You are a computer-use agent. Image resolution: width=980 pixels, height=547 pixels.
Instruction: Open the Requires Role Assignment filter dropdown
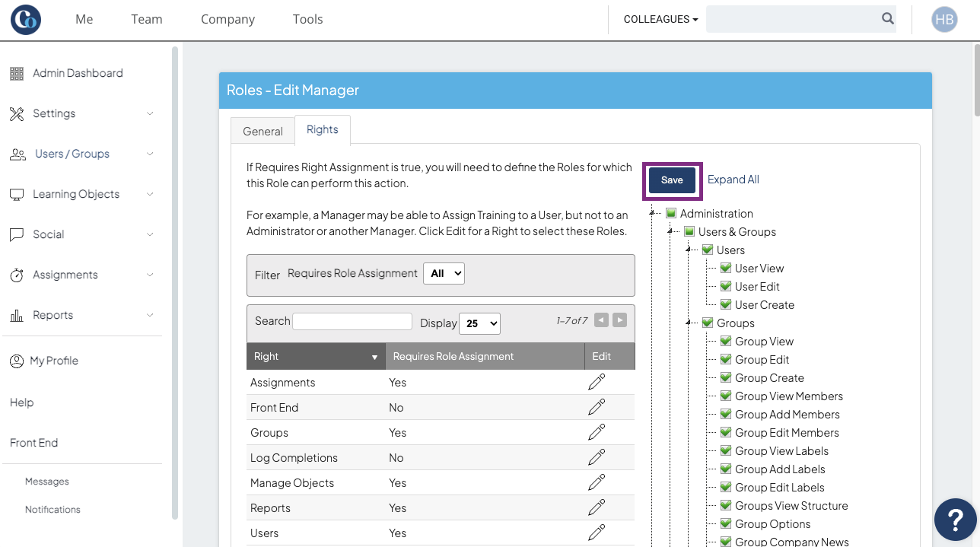coord(444,274)
